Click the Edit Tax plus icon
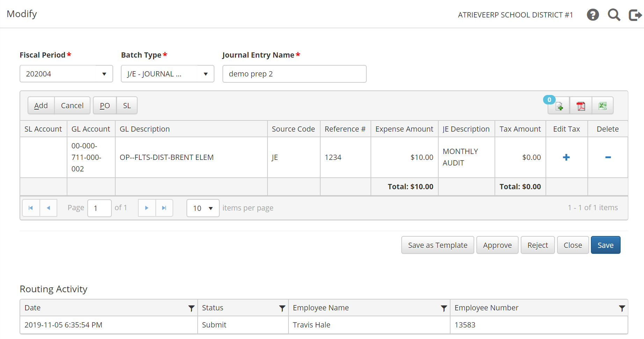The height and width of the screenshot is (339, 644). coord(566,157)
